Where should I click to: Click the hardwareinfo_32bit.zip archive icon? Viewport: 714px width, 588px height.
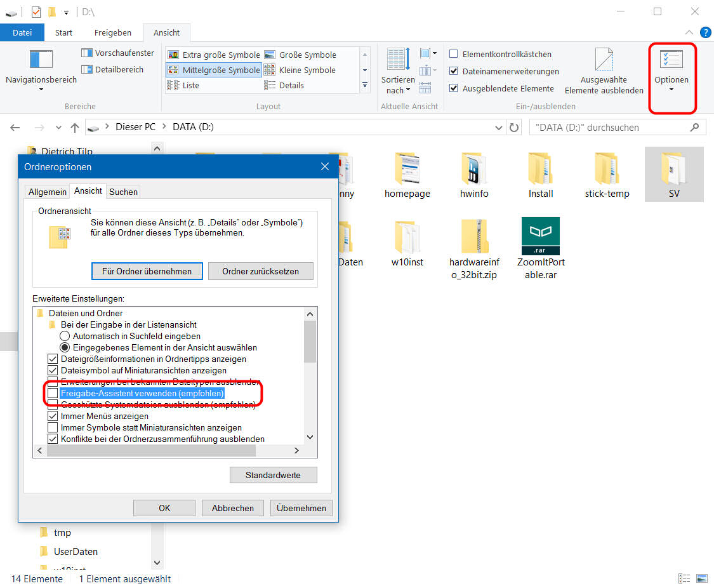(x=474, y=236)
